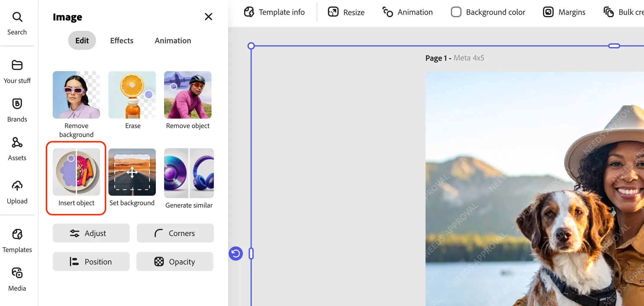Click the top-left corner selection handle
Image resolution: width=644 pixels, height=306 pixels.
(x=251, y=46)
